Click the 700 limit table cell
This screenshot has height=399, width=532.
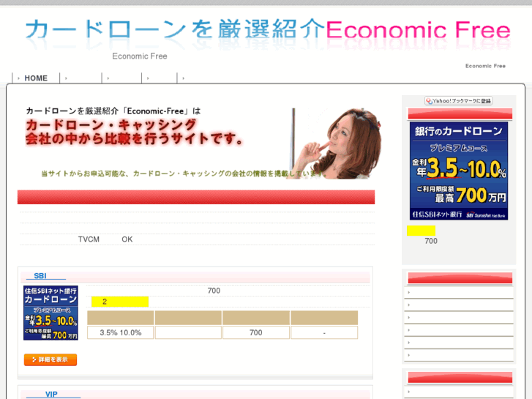[256, 333]
